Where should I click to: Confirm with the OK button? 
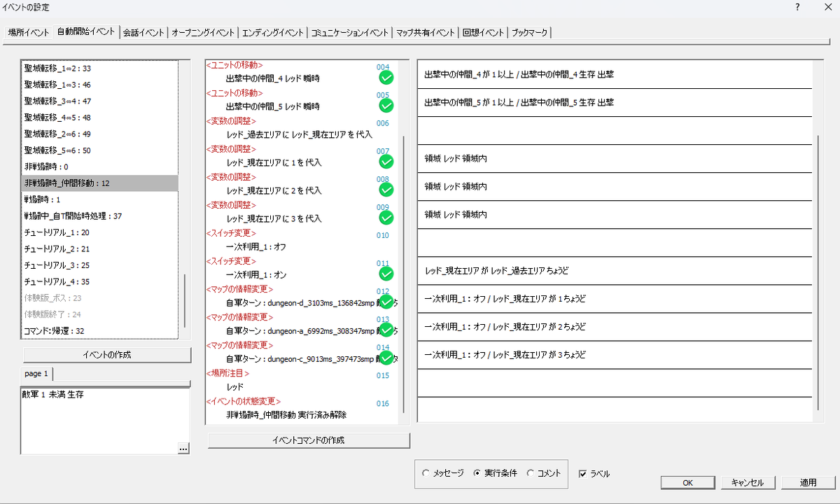(x=688, y=483)
